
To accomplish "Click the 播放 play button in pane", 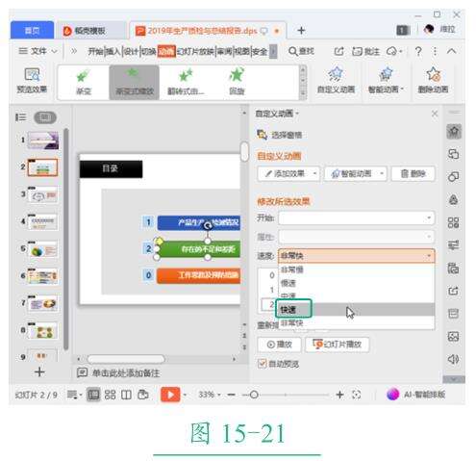I will click(279, 345).
